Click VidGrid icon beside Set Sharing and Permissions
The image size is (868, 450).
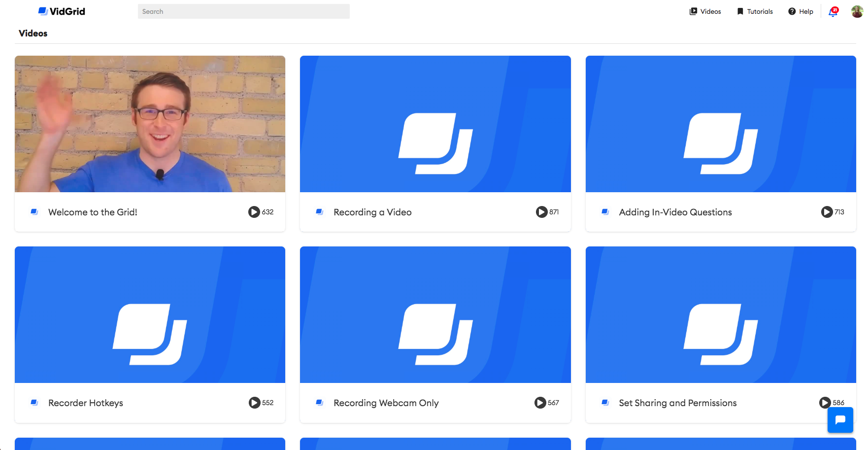605,403
